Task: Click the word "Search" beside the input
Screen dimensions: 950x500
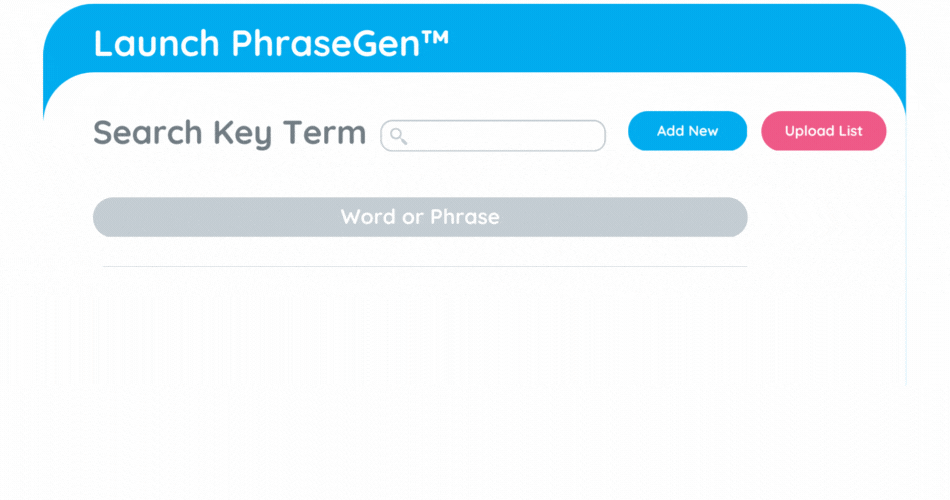Action: pos(148,133)
